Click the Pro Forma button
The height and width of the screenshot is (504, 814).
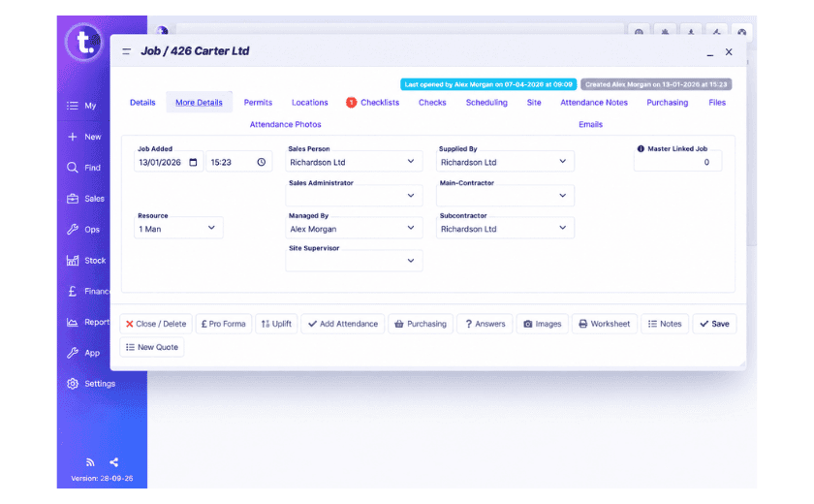point(224,324)
